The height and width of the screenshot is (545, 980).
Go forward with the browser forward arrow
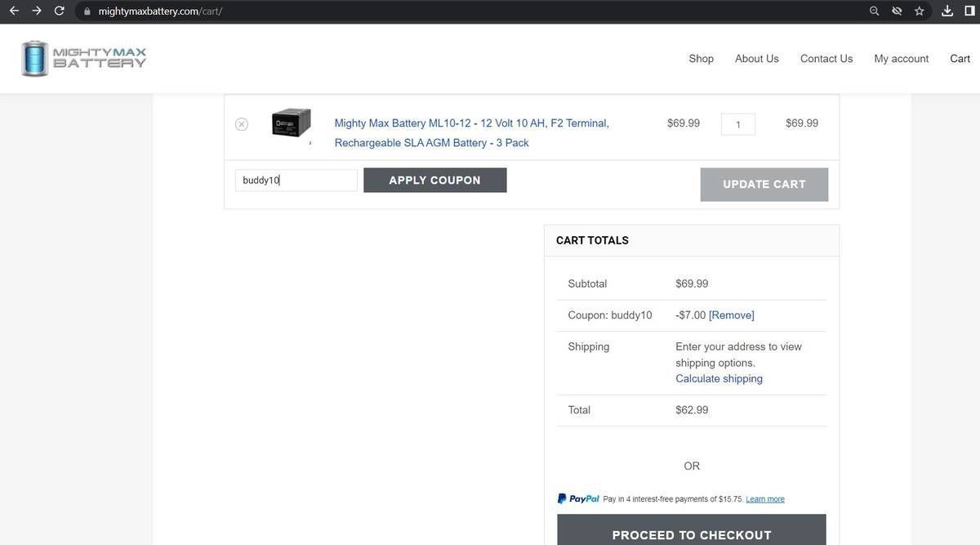tap(36, 11)
